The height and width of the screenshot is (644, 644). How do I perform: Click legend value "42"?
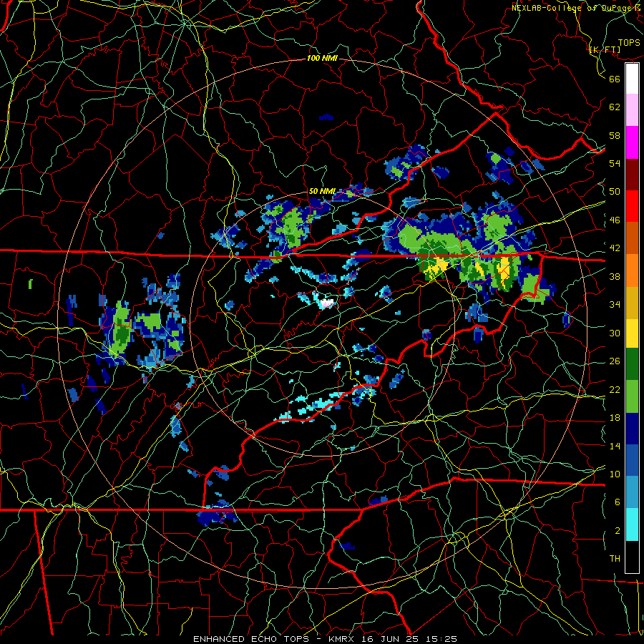pyautogui.click(x=615, y=248)
